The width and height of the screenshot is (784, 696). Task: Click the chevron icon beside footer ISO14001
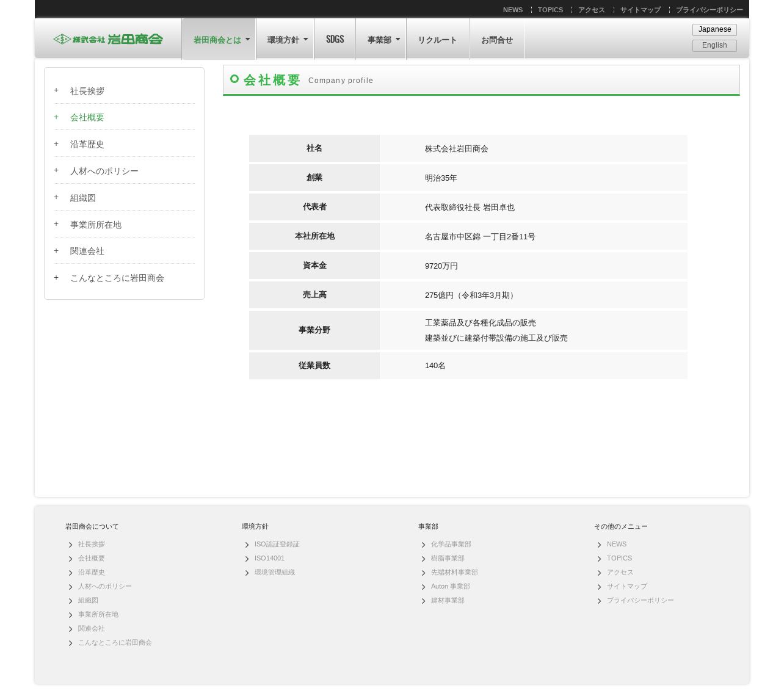pyautogui.click(x=247, y=559)
